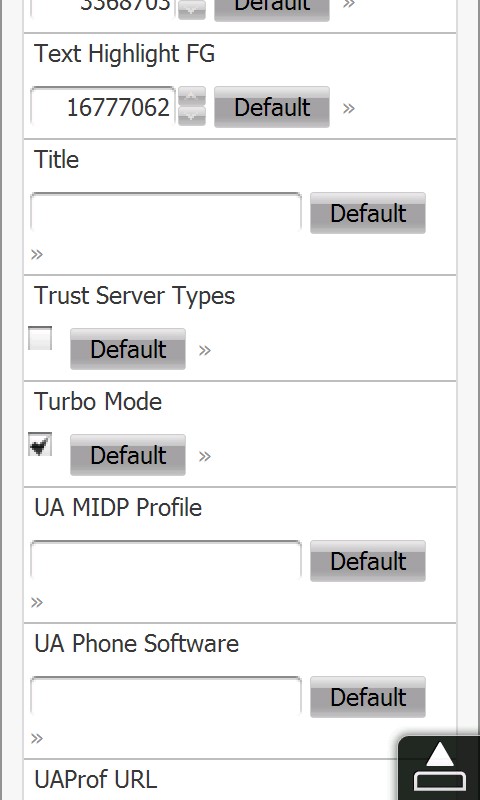Click the » icon beside Turbo Mode
Viewport: 480px width, 800px height.
(205, 456)
